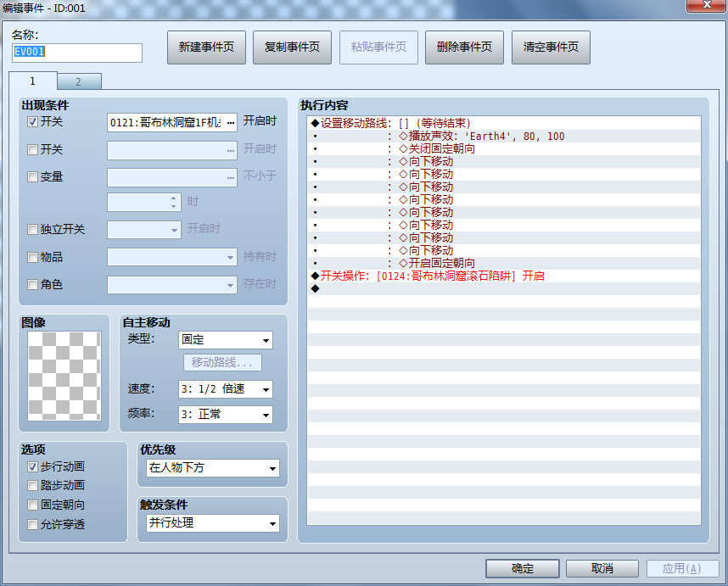Select the 开启固定朝向 command line

(x=504, y=263)
